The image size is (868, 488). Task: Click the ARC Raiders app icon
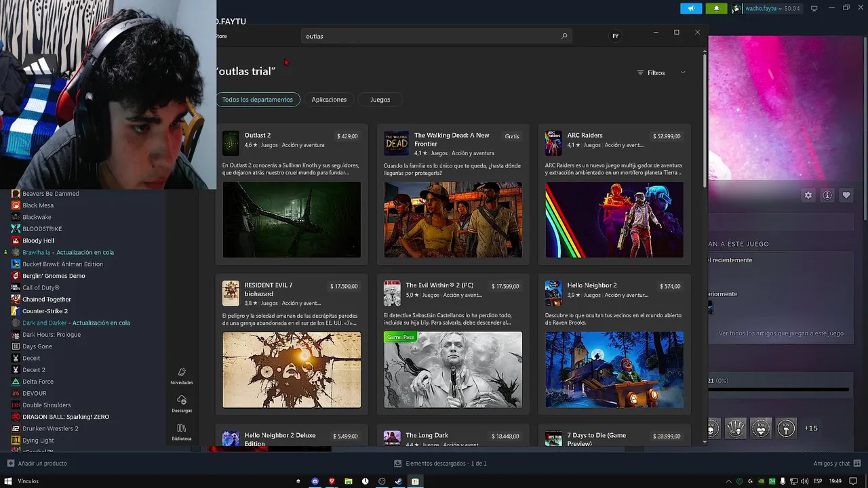click(x=553, y=143)
